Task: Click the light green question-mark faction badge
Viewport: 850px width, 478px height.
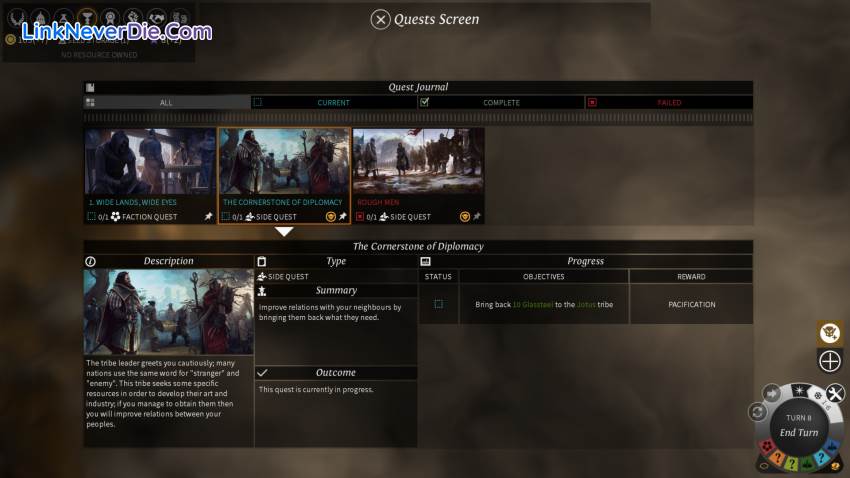Action: coord(792,464)
